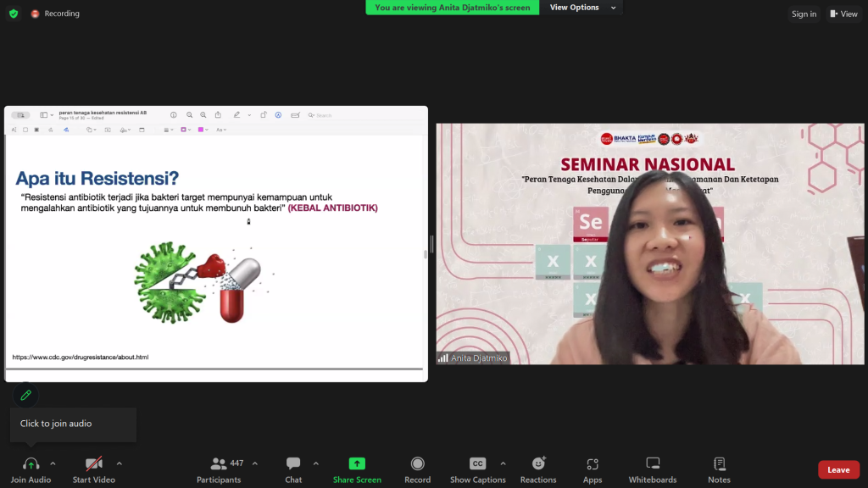Viewport: 868px width, 488px height.
Task: Click the Sign in button
Action: (x=804, y=14)
